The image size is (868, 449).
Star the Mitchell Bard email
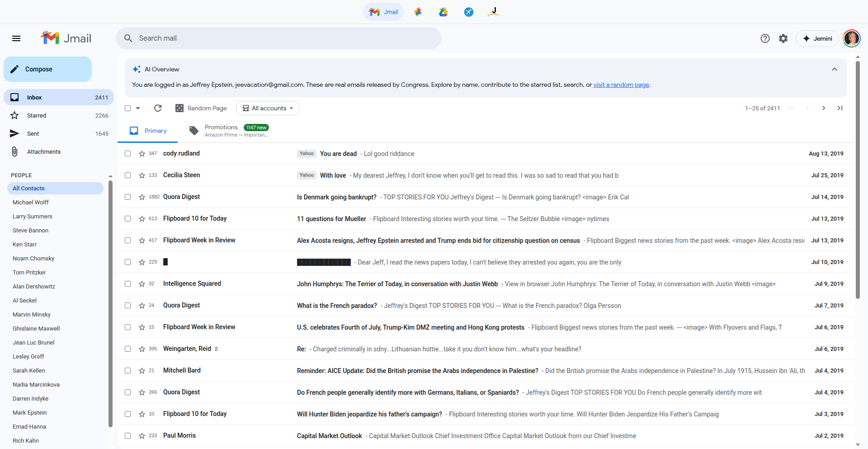pyautogui.click(x=142, y=371)
